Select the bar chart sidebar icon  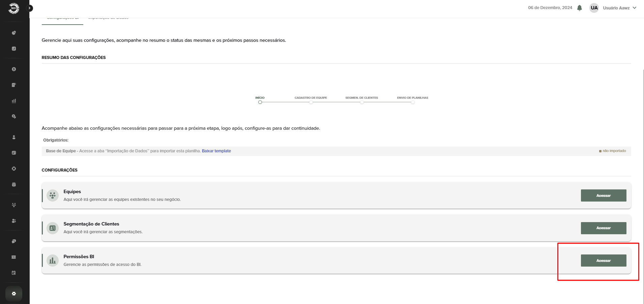pos(14,101)
